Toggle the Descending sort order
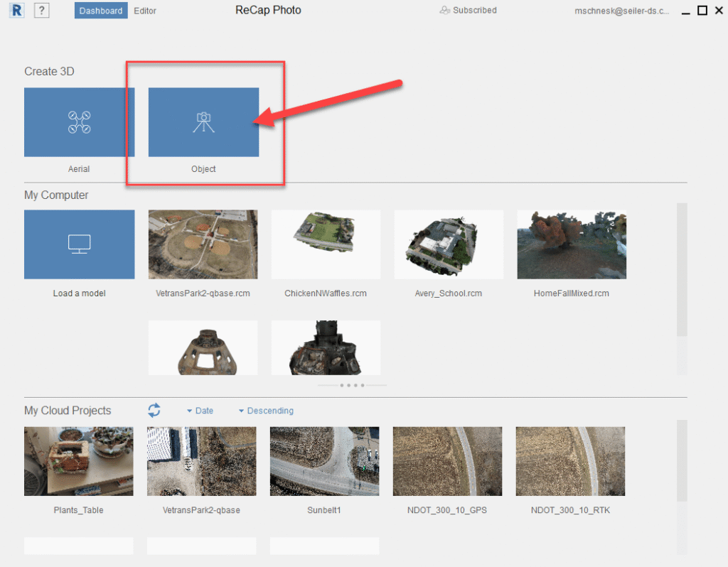The height and width of the screenshot is (567, 728). coord(266,411)
